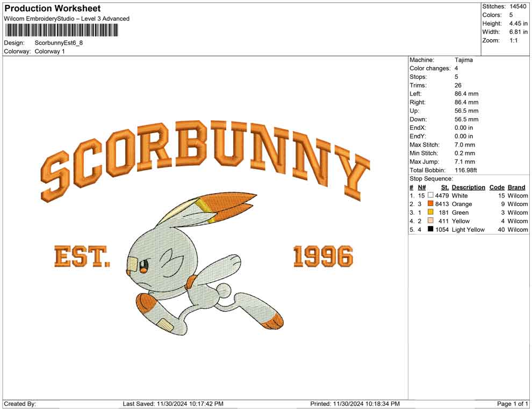Screen dimensions: 532x409
Task: Click the 'Code' column header
Action: 497,187
